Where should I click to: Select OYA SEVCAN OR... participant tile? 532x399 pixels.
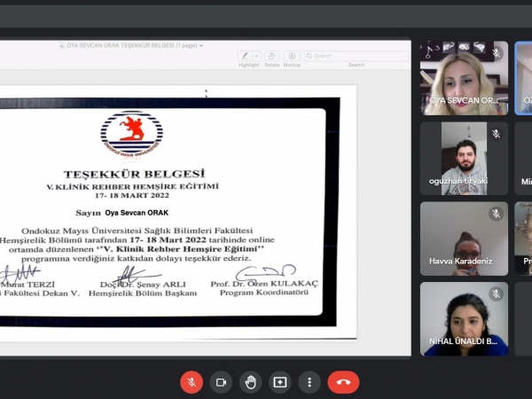[464, 78]
